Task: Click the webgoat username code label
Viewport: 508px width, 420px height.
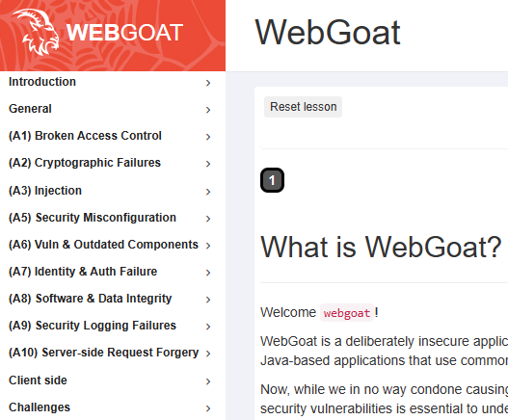Action: click(347, 313)
